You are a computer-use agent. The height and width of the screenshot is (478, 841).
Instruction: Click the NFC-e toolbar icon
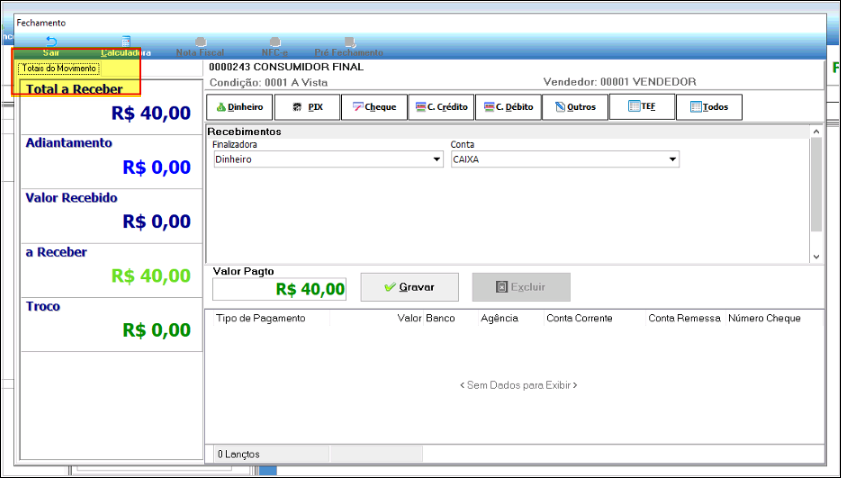(274, 45)
